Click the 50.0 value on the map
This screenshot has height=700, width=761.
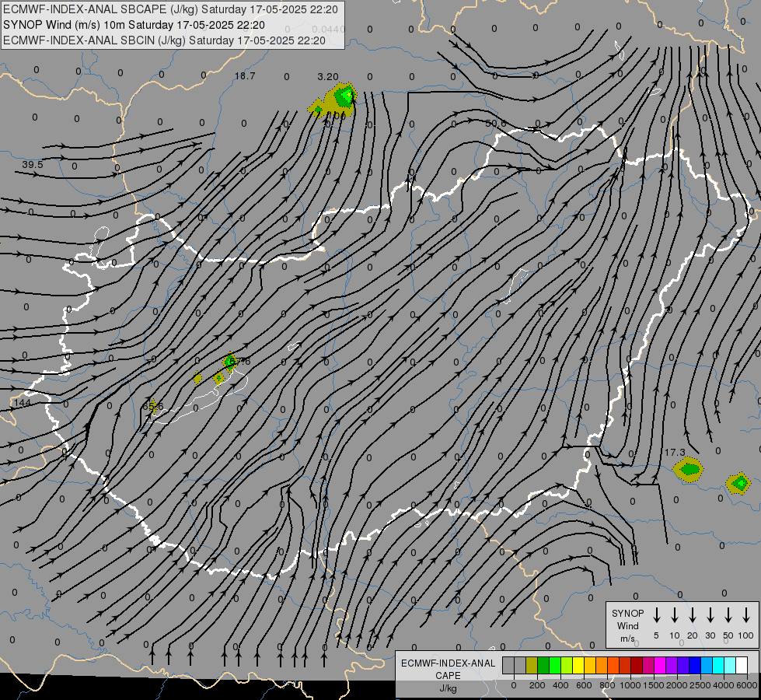[x=495, y=124]
